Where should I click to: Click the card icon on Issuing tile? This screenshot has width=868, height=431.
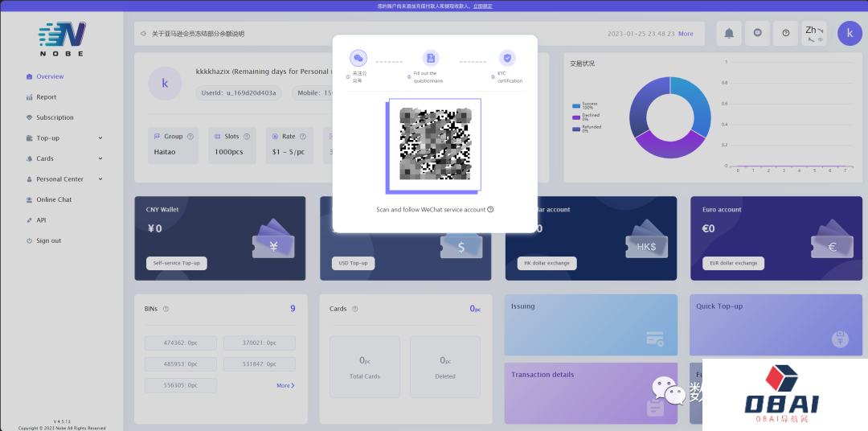(x=655, y=339)
